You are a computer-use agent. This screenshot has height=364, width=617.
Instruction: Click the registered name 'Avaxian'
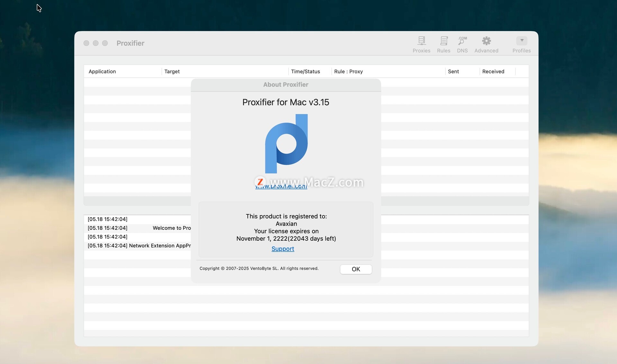coord(286,224)
